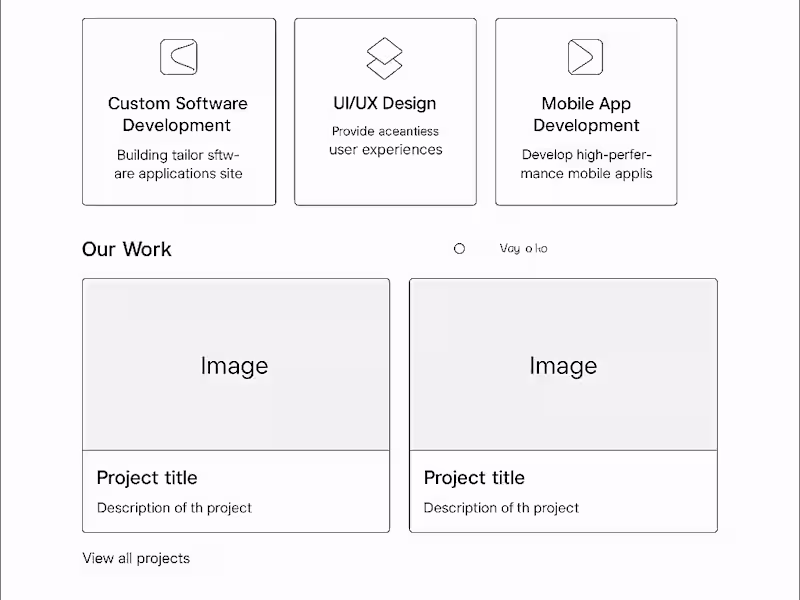The width and height of the screenshot is (800, 600).
Task: Click the 'Vay o ko' link text
Action: coord(523,248)
